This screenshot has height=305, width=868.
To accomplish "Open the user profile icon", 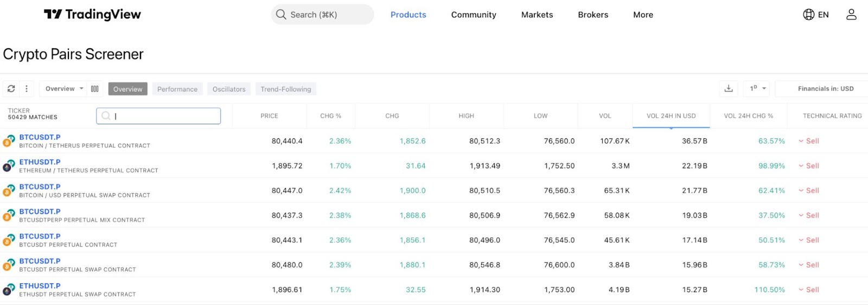I will click(851, 15).
